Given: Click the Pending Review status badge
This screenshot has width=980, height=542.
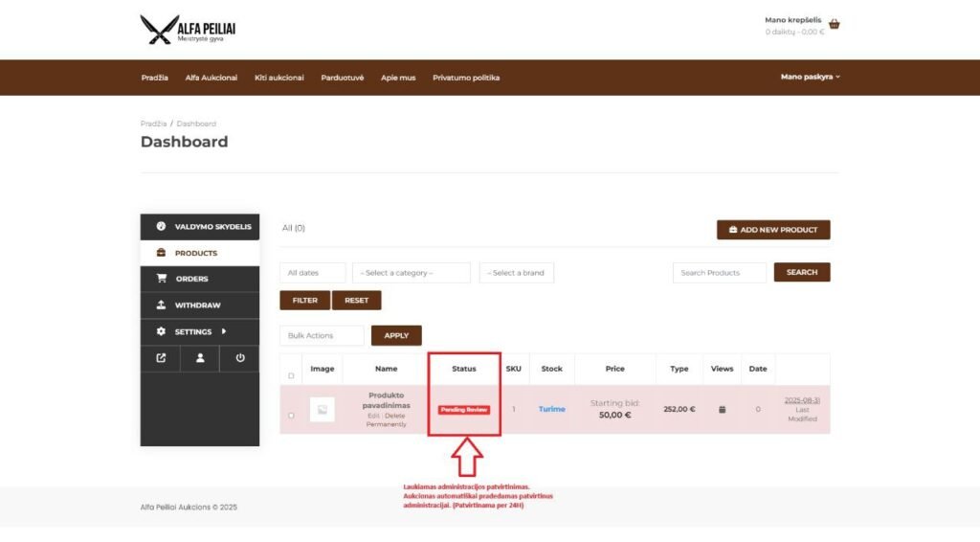Looking at the screenshot, I should [464, 410].
